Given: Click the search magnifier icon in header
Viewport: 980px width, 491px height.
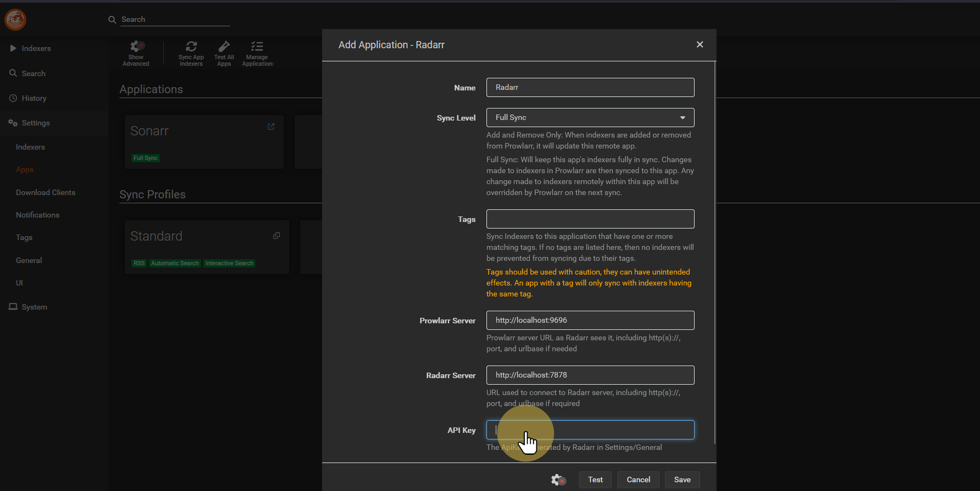Looking at the screenshot, I should (x=112, y=20).
